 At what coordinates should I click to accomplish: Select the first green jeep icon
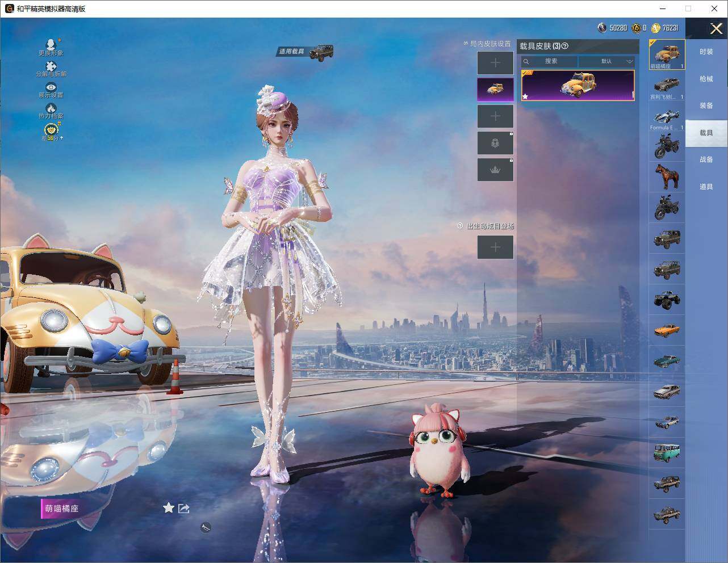tap(667, 238)
